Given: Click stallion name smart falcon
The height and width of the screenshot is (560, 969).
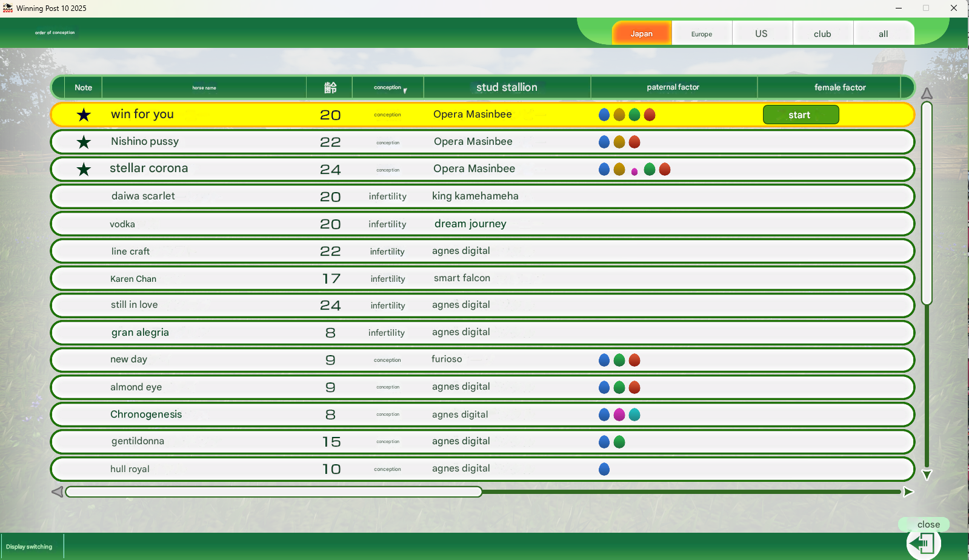Looking at the screenshot, I should (x=462, y=278).
